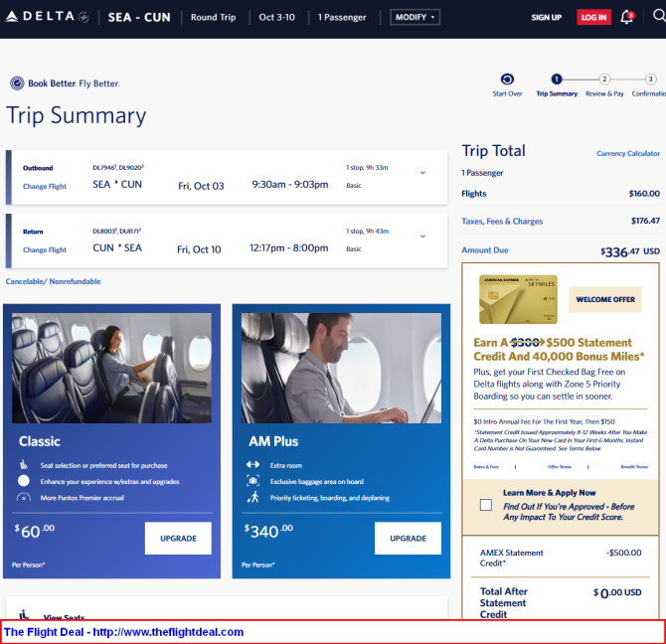Viewport: 666px width, 644px height.
Task: Click the Oct 3-10 dates in header
Action: point(276,18)
